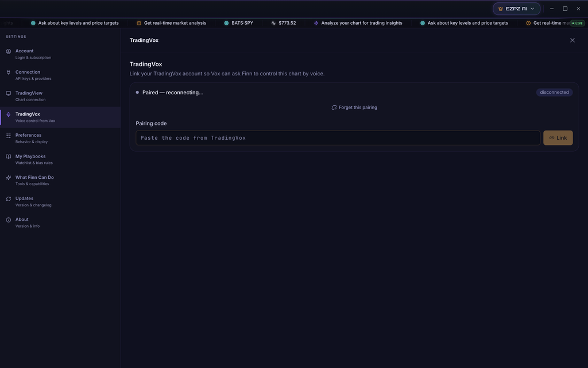The width and height of the screenshot is (588, 368).
Task: Click the $773.52 price value
Action: point(287,23)
